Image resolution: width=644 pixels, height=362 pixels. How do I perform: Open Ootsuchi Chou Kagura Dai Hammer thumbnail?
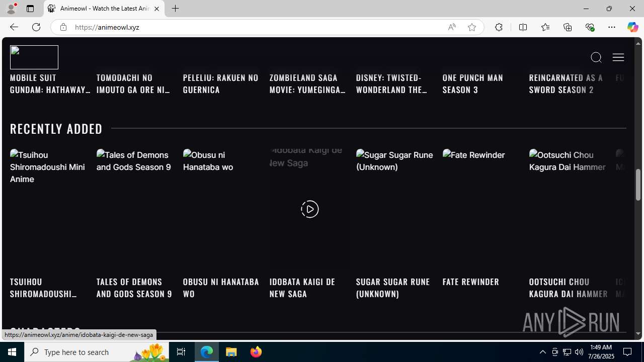click(x=570, y=209)
